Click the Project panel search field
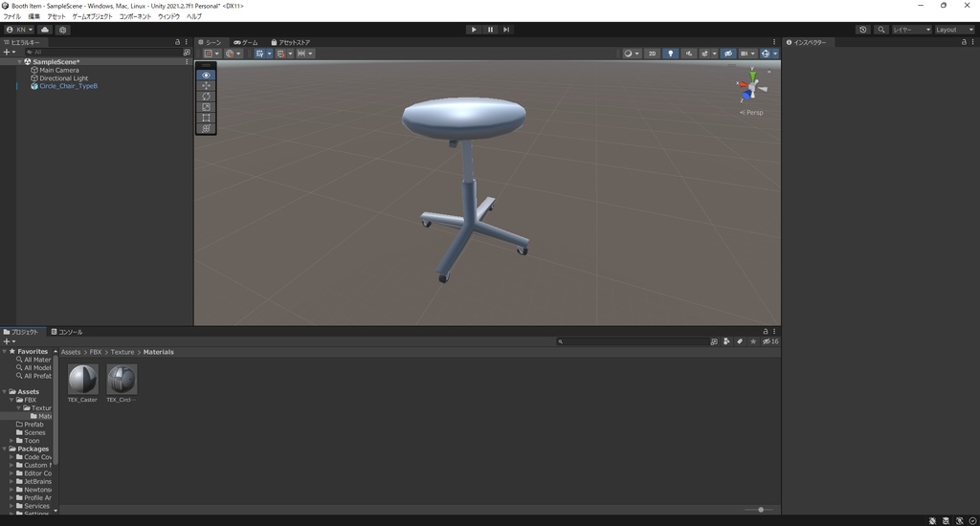980x526 pixels. pos(632,341)
